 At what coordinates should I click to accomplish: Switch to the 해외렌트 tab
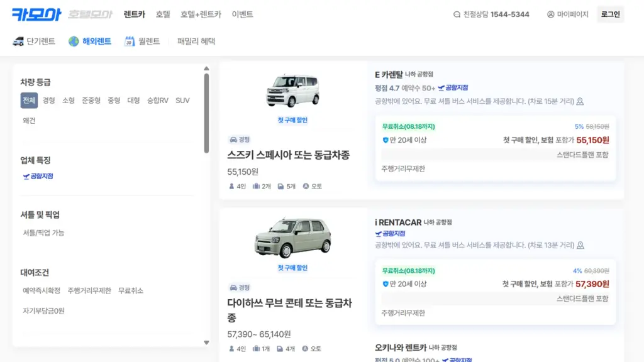click(90, 41)
